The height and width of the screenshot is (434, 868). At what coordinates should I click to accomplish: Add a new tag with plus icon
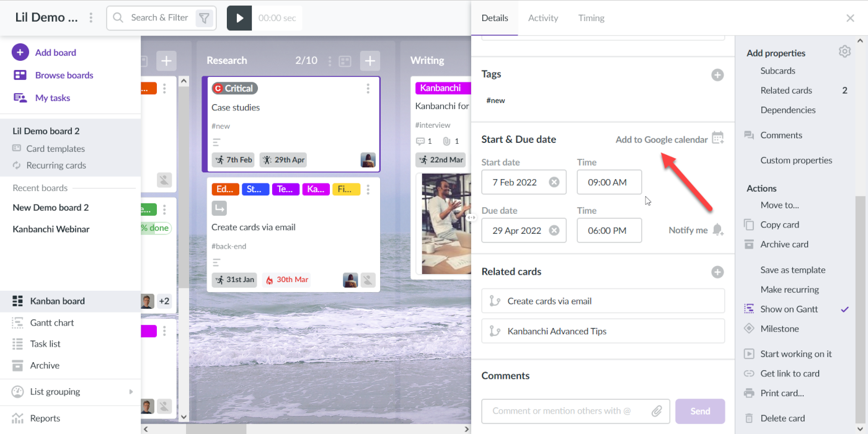pos(717,75)
